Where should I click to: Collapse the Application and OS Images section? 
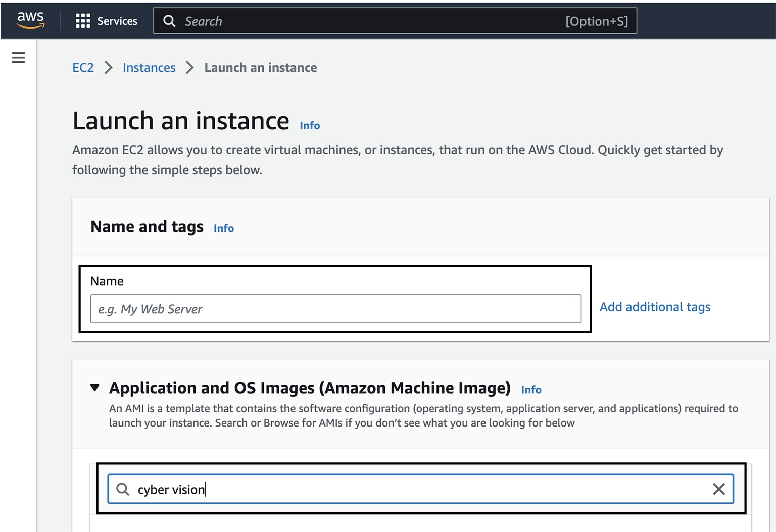(94, 388)
